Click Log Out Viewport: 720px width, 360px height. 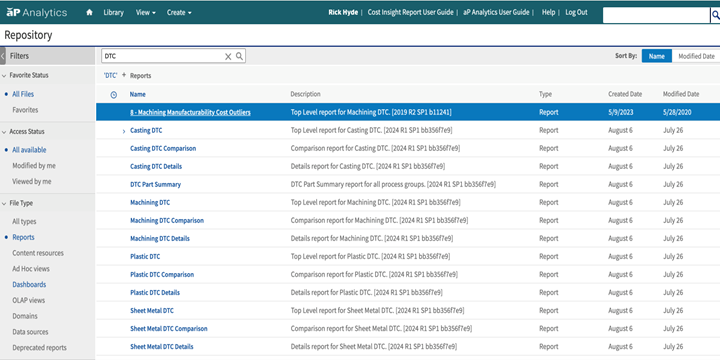[x=576, y=12]
